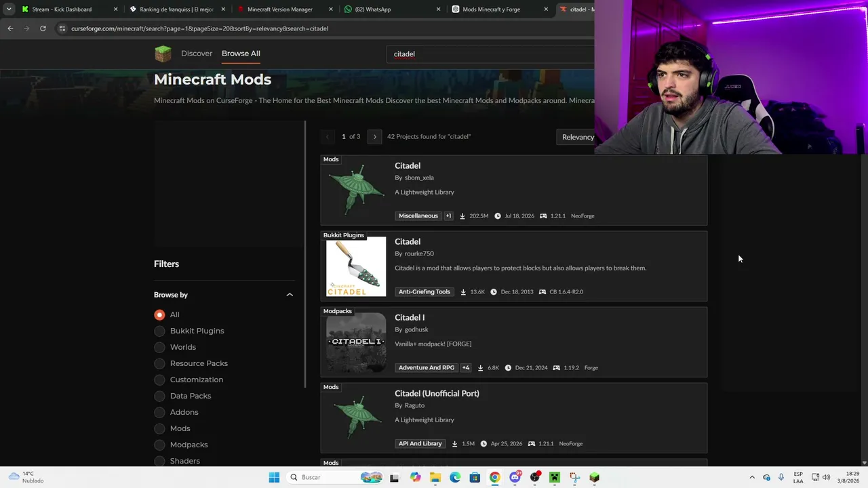Viewport: 868px width, 488px height.
Task: Collapse the Browse by section
Action: tap(290, 295)
